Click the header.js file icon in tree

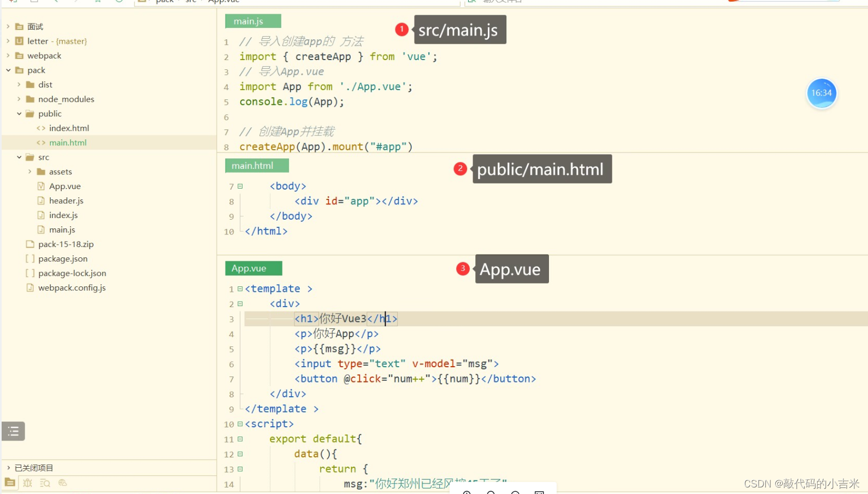click(x=41, y=201)
